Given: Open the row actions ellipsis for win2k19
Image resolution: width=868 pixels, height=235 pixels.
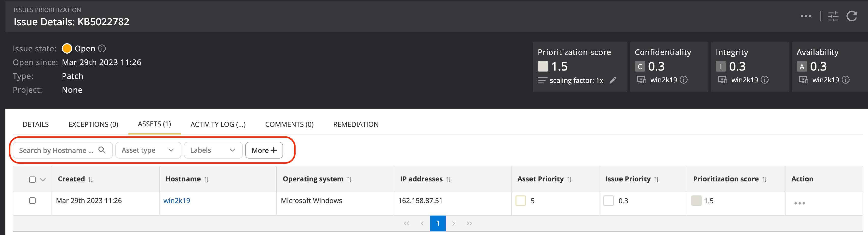Looking at the screenshot, I should click(799, 203).
